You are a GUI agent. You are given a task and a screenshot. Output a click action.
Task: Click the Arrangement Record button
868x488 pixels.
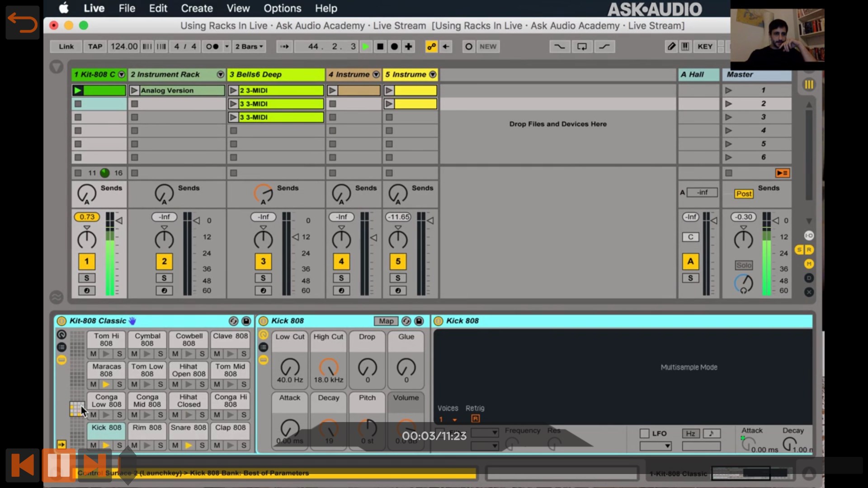[x=394, y=47]
